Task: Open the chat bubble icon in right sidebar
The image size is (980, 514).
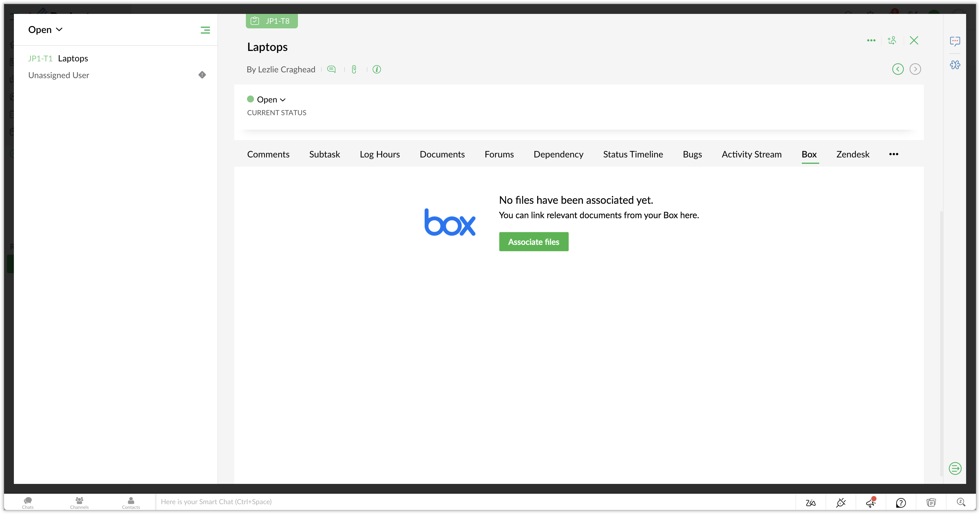Action: [x=955, y=41]
